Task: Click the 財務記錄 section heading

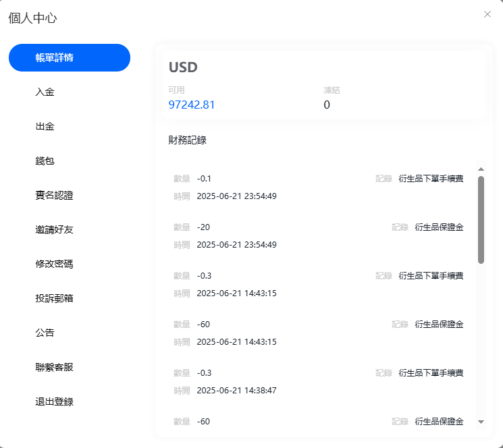Action: tap(188, 140)
